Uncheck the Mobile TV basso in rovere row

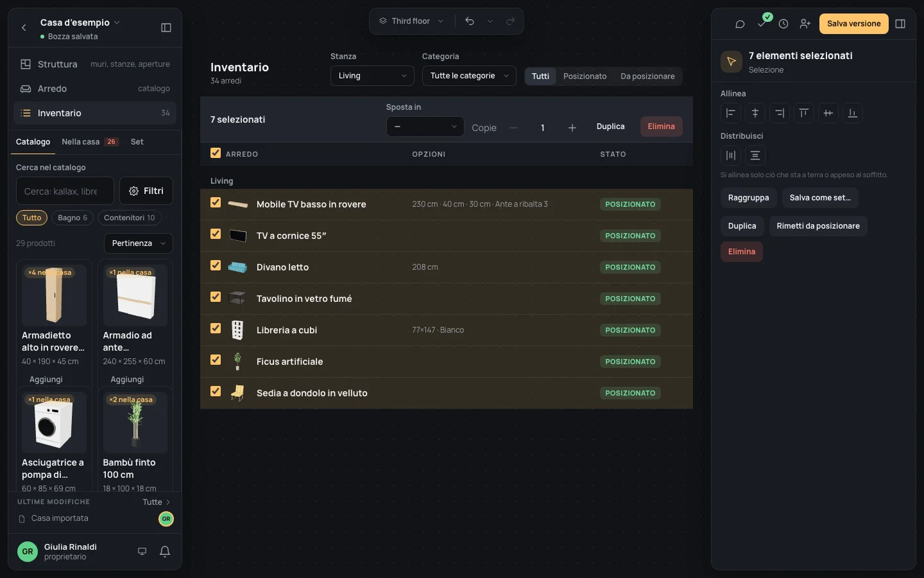click(x=216, y=203)
